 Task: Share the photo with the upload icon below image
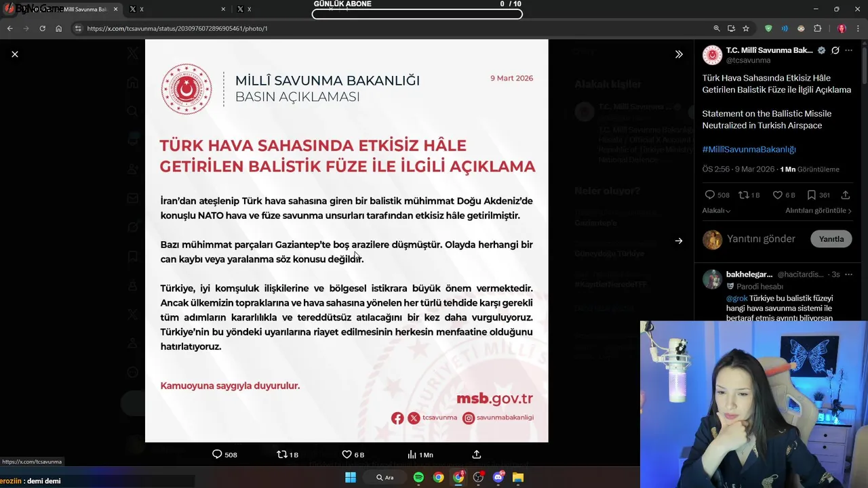pyautogui.click(x=477, y=454)
